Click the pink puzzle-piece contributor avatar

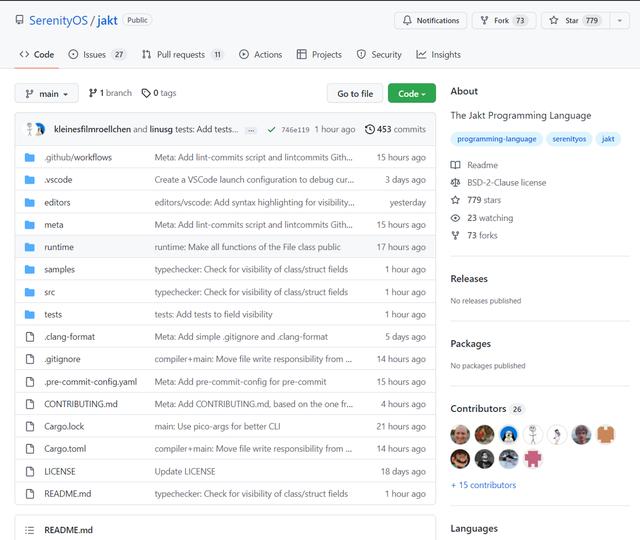(x=533, y=460)
